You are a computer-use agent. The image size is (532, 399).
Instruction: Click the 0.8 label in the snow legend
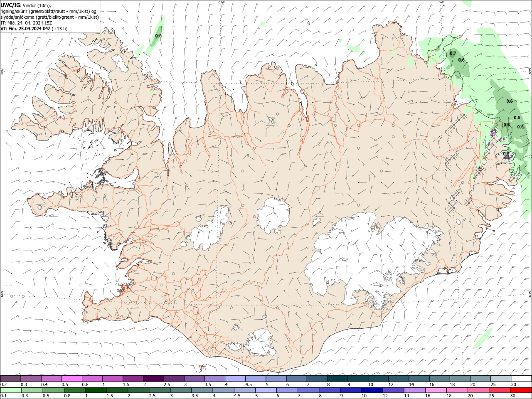[x=85, y=384]
